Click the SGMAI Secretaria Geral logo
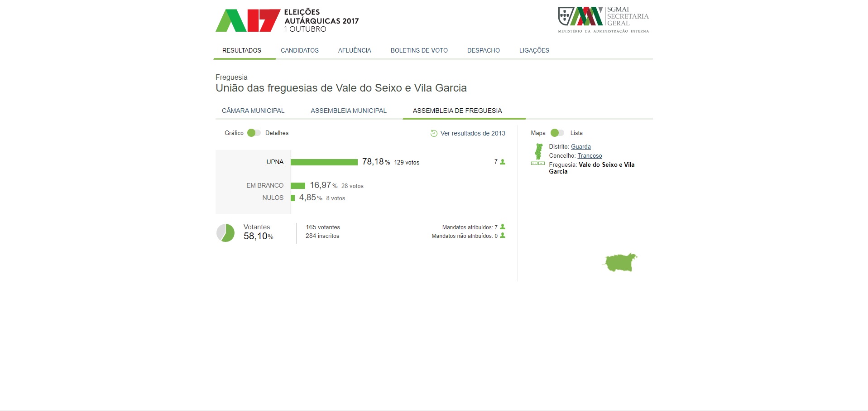The width and height of the screenshot is (868, 411). [x=603, y=20]
